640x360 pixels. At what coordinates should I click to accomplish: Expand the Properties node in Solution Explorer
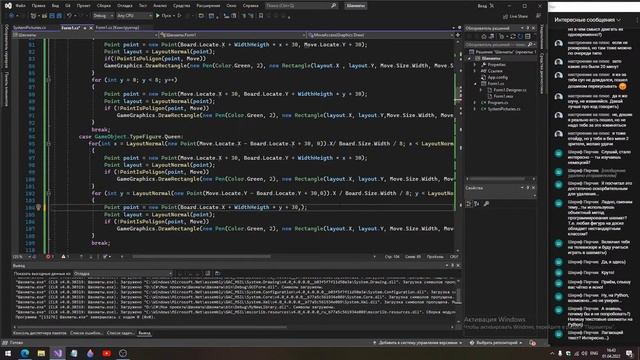coord(475,64)
